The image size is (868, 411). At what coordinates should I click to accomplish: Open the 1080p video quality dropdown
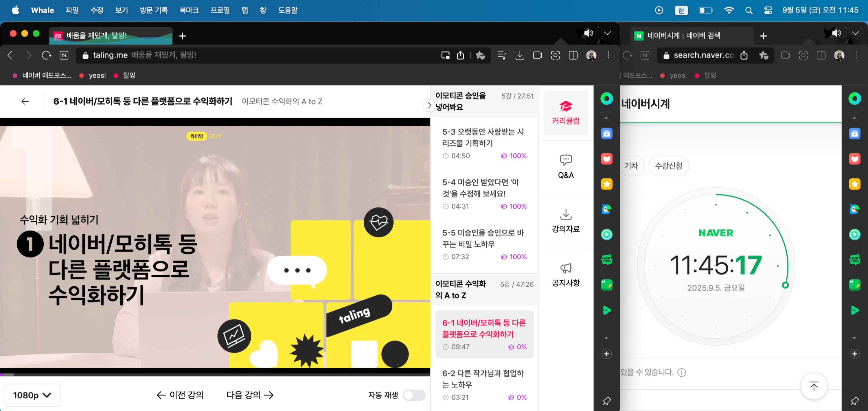pos(33,395)
